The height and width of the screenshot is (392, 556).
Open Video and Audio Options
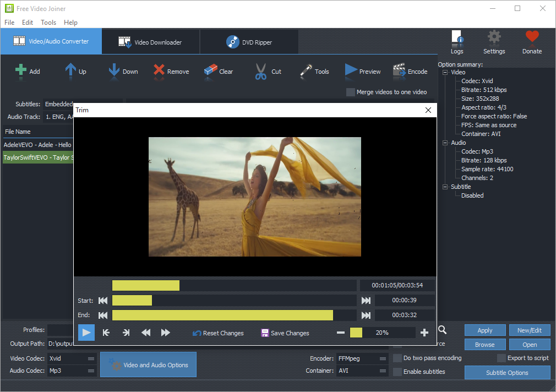148,364
